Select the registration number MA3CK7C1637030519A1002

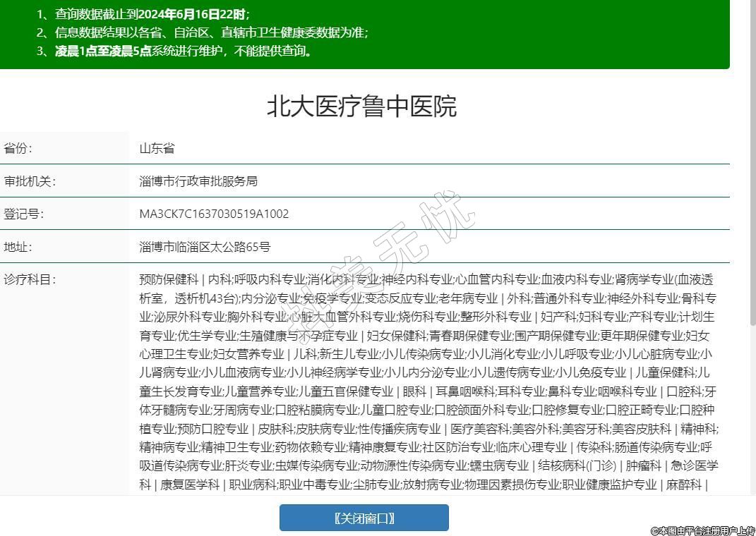(x=214, y=214)
